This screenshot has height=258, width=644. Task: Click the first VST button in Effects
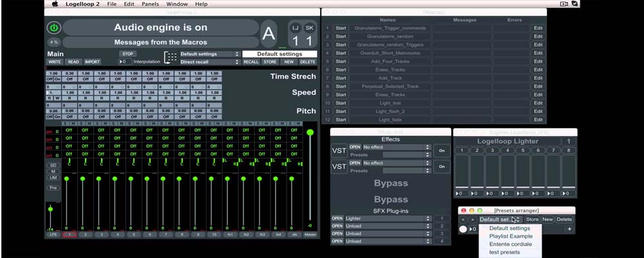339,150
